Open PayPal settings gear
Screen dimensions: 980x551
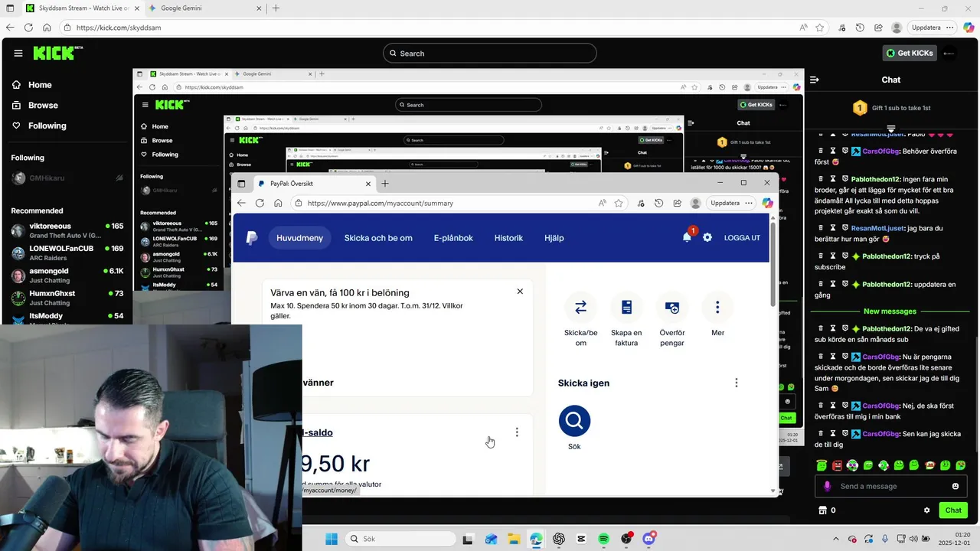point(707,237)
